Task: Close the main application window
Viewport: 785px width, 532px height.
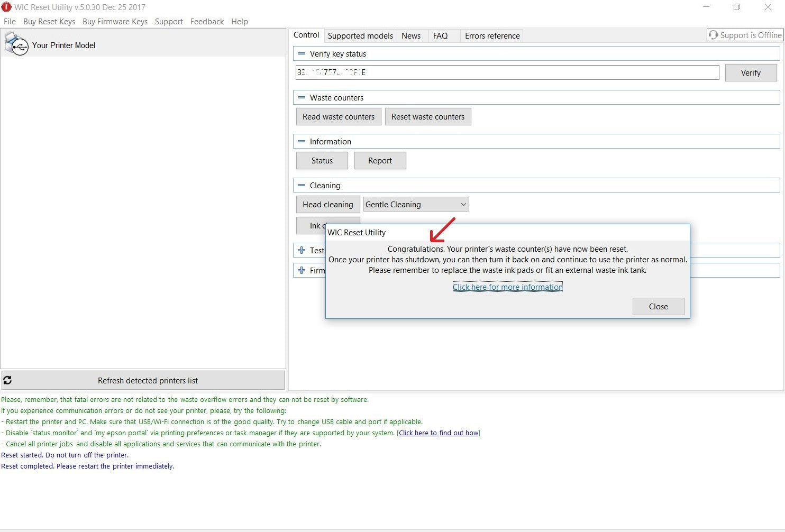Action: (x=768, y=7)
